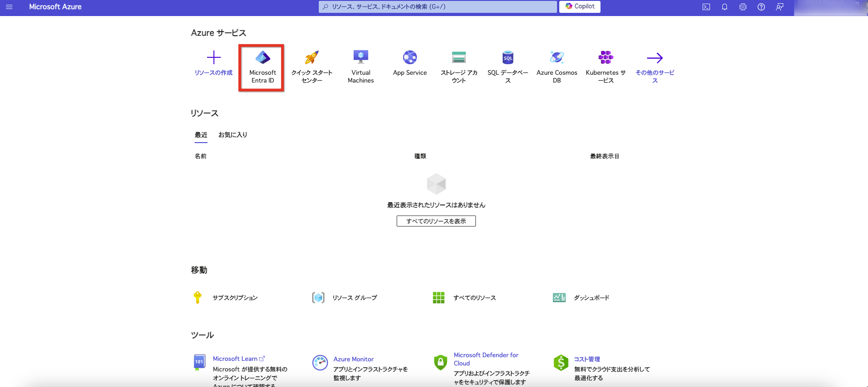Open the notifications bell

[x=725, y=7]
